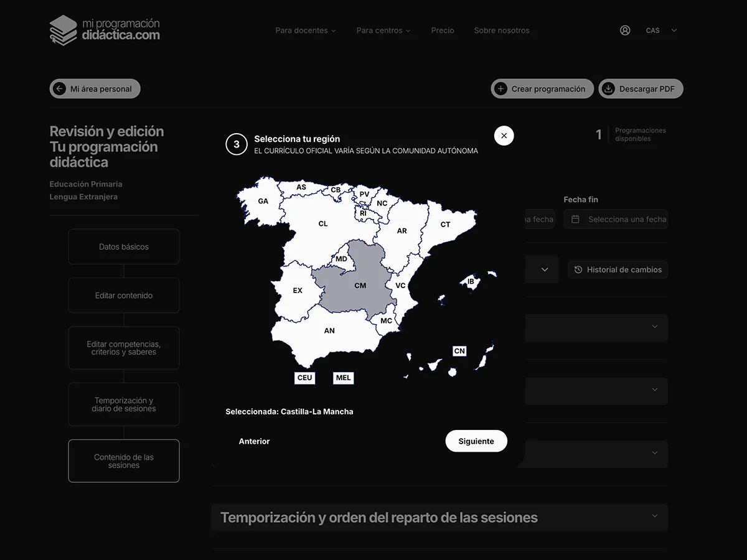Open the CAS language dropdown

click(x=661, y=30)
